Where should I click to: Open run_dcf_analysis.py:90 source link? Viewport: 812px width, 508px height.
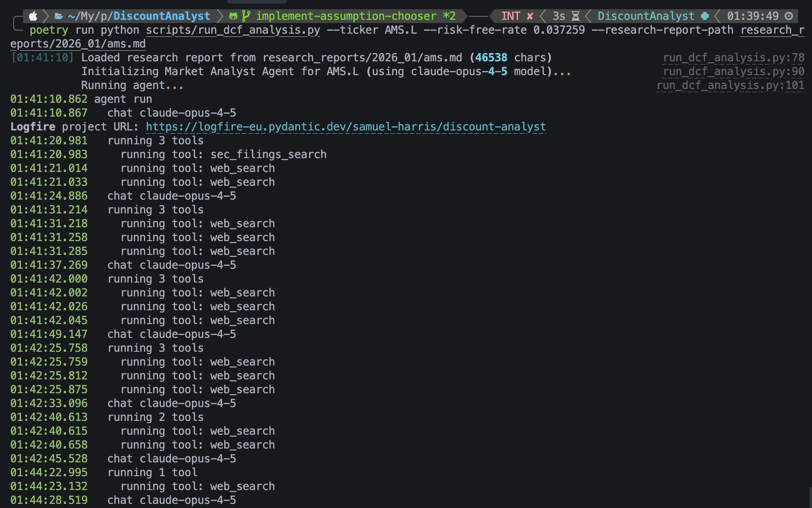734,71
